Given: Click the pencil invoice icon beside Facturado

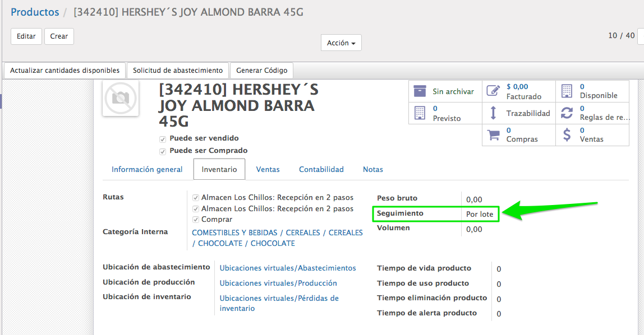Looking at the screenshot, I should point(493,91).
